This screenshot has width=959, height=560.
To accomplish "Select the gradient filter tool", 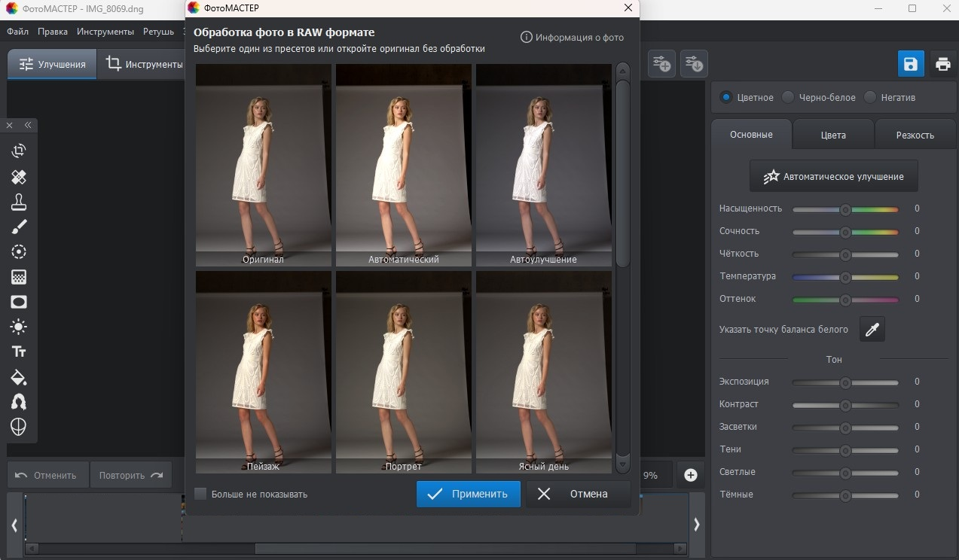I will (19, 277).
